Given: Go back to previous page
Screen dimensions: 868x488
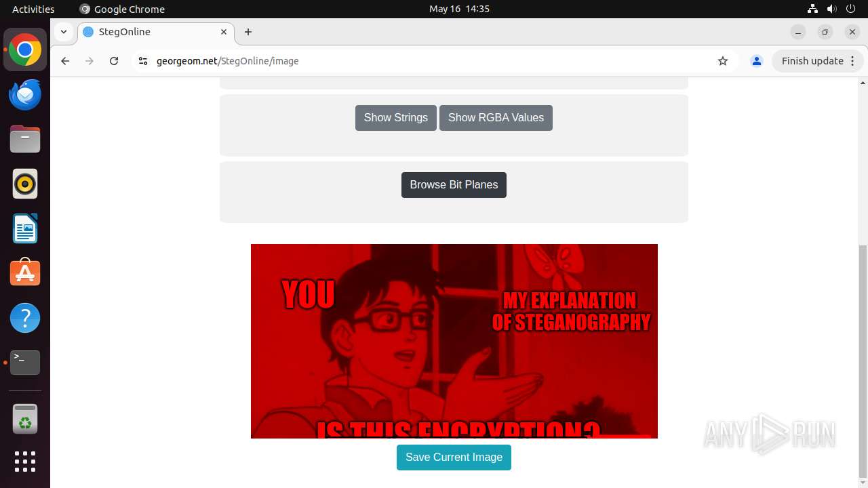Looking at the screenshot, I should click(65, 61).
